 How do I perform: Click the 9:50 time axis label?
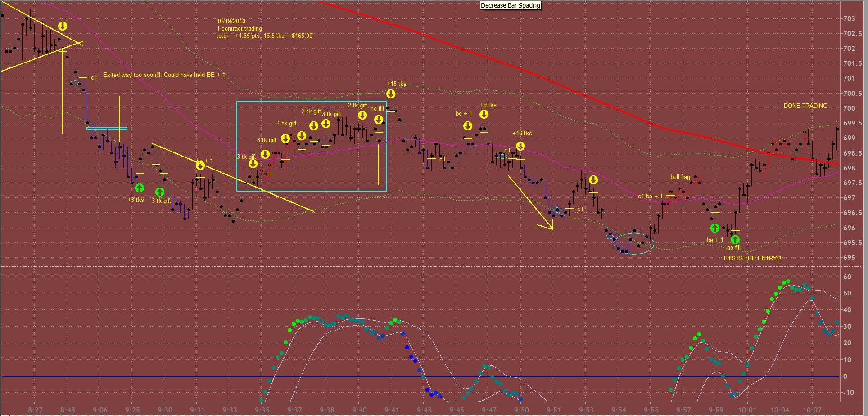[521, 410]
